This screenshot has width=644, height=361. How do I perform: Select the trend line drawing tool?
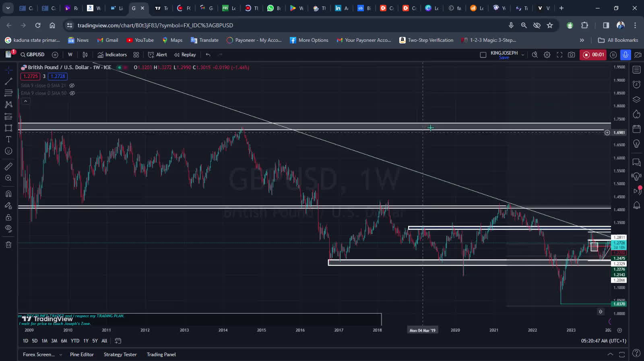[8, 82]
